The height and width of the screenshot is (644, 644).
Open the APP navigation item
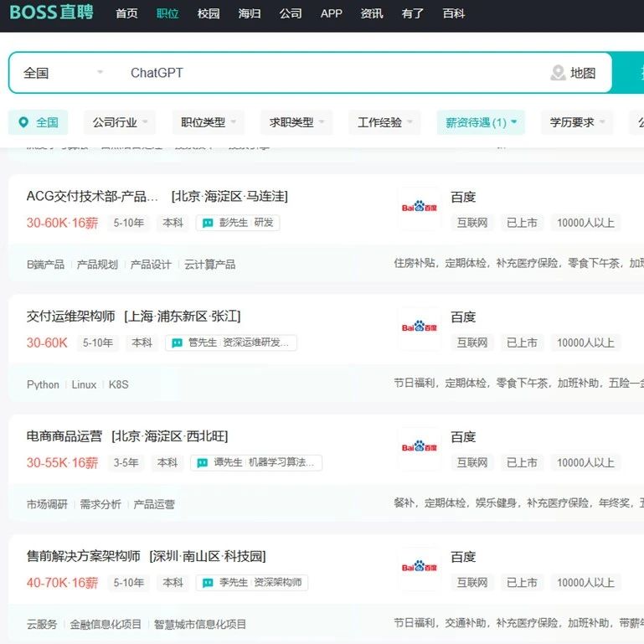point(331,13)
